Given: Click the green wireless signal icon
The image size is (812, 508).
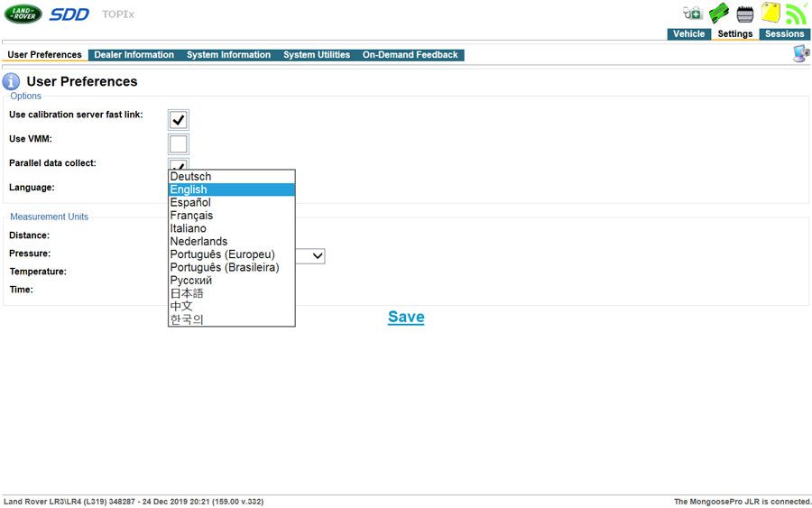Looking at the screenshot, I should (796, 14).
